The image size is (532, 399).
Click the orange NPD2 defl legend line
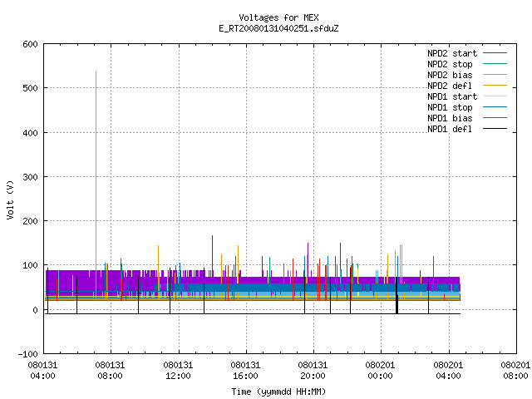495,86
